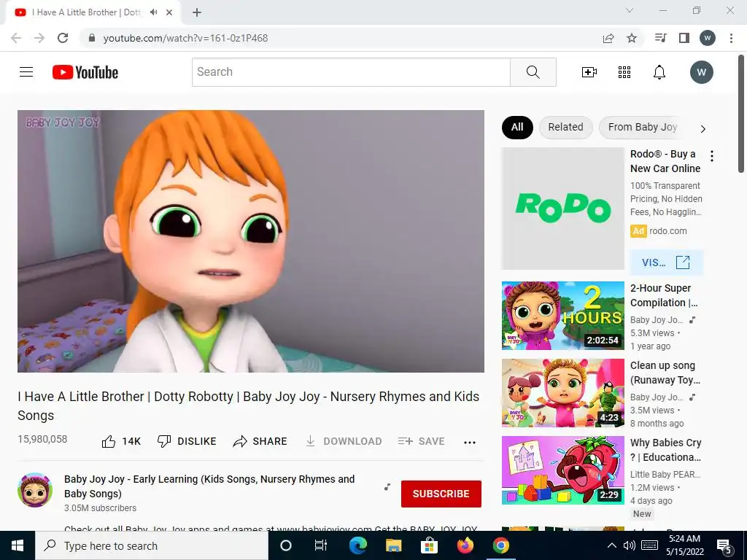Mute tab via speaker icon on tab
The height and width of the screenshot is (560, 747).
click(x=153, y=12)
